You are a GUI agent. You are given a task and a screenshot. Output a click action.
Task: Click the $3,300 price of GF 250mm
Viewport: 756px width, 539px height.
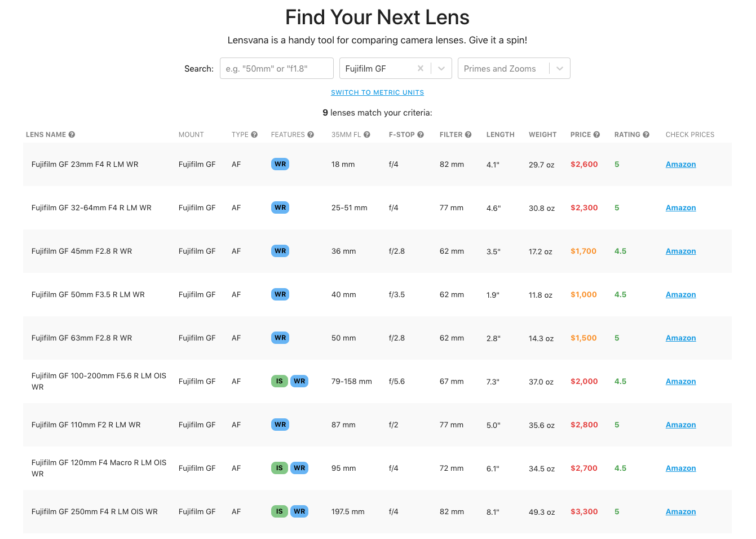pyautogui.click(x=584, y=511)
